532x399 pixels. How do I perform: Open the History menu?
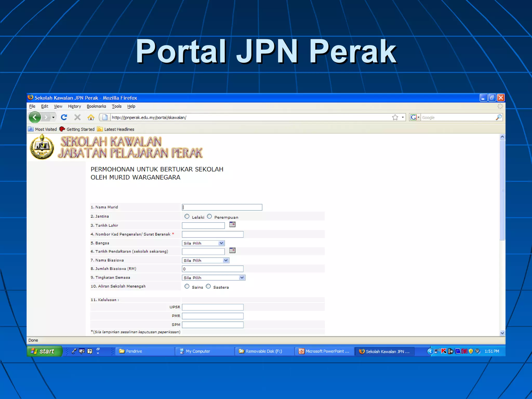pyautogui.click(x=75, y=106)
